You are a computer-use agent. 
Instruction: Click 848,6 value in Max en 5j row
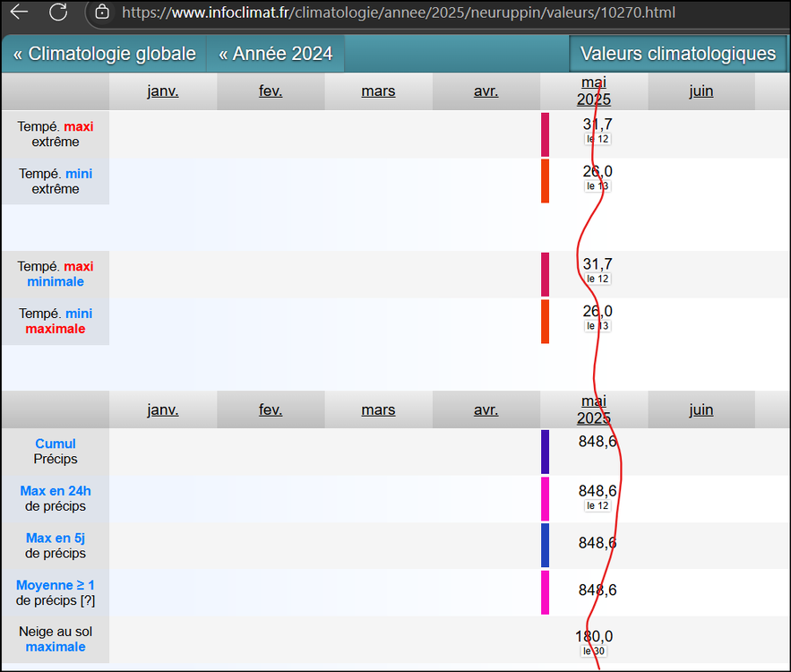pyautogui.click(x=598, y=543)
